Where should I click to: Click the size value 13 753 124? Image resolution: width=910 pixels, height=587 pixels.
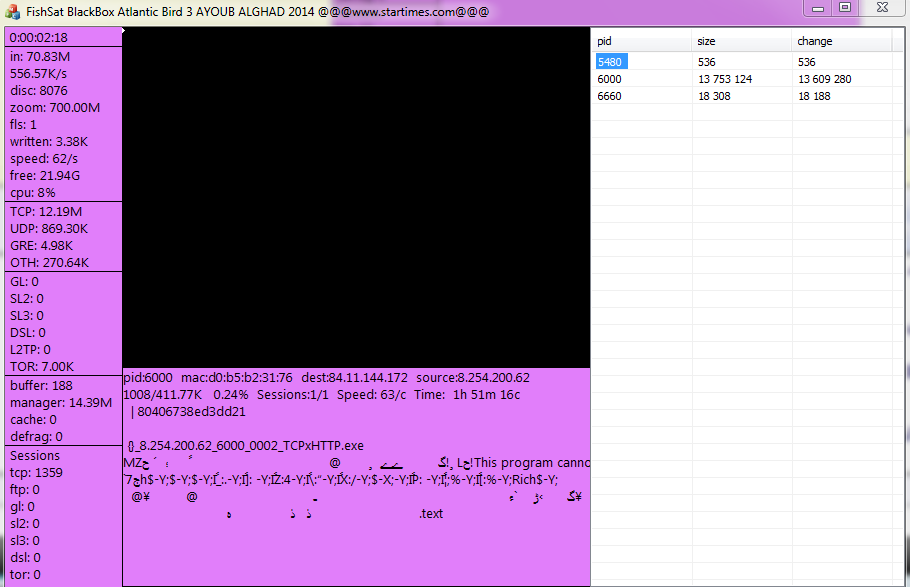point(725,79)
